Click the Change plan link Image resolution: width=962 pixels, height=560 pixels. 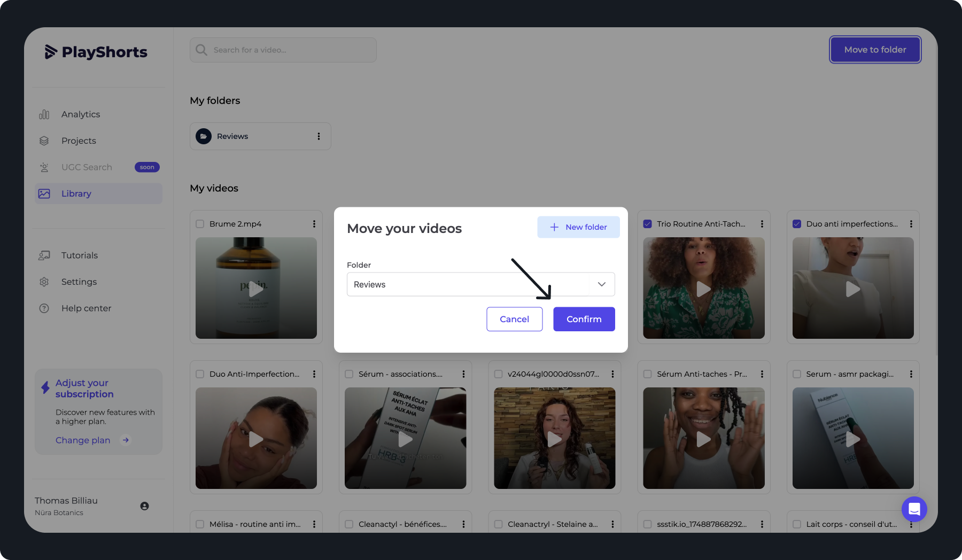click(83, 440)
